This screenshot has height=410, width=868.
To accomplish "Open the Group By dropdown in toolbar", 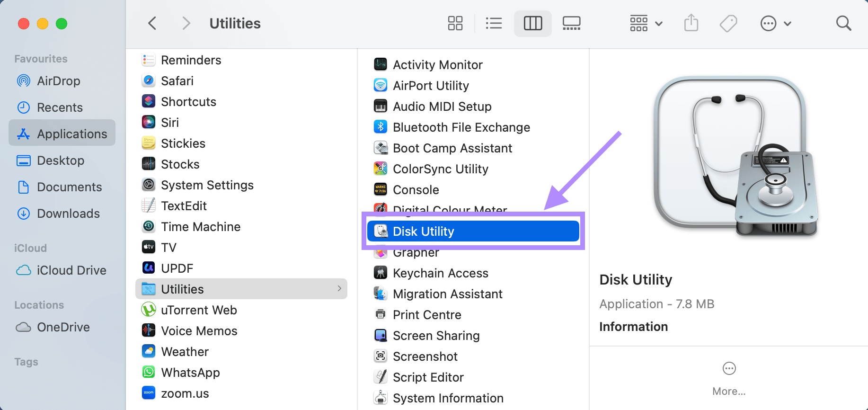I will [646, 23].
